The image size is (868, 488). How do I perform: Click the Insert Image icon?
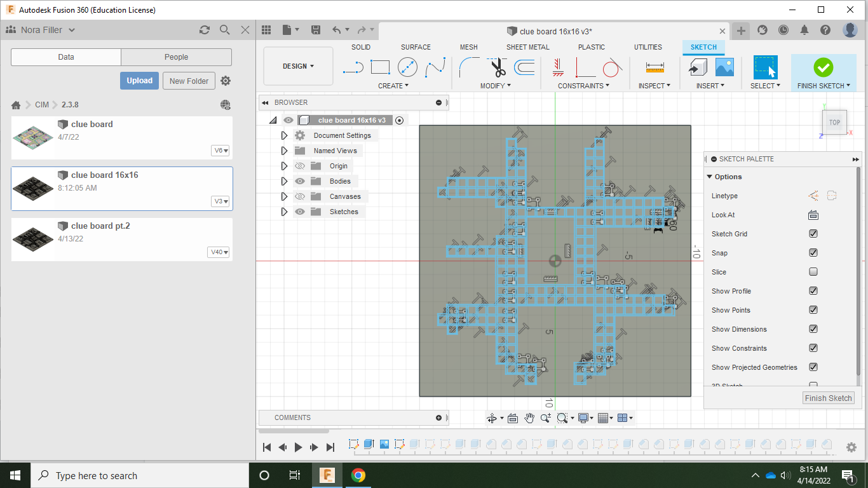724,67
